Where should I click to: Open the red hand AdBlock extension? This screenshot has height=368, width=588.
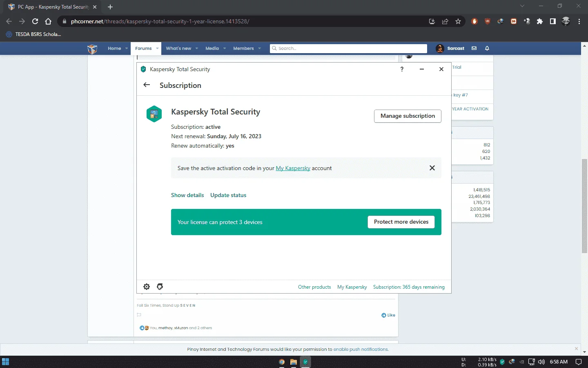(474, 21)
